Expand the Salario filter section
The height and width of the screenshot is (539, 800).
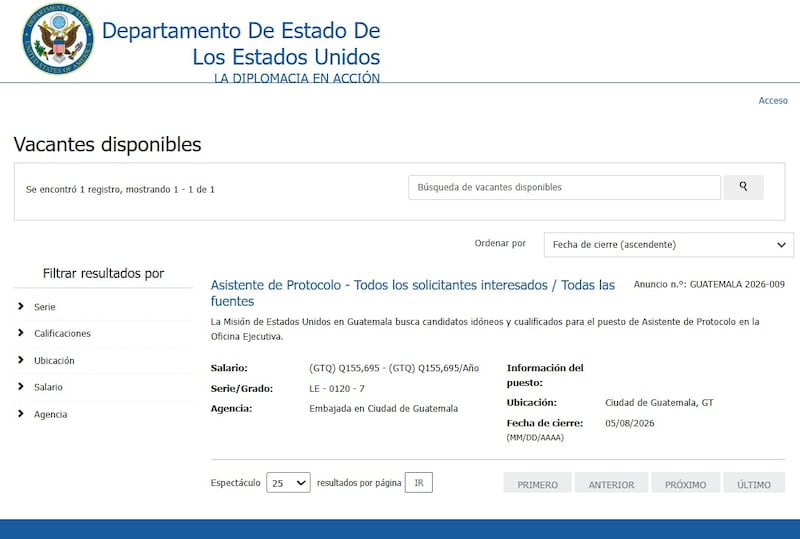[x=47, y=387]
